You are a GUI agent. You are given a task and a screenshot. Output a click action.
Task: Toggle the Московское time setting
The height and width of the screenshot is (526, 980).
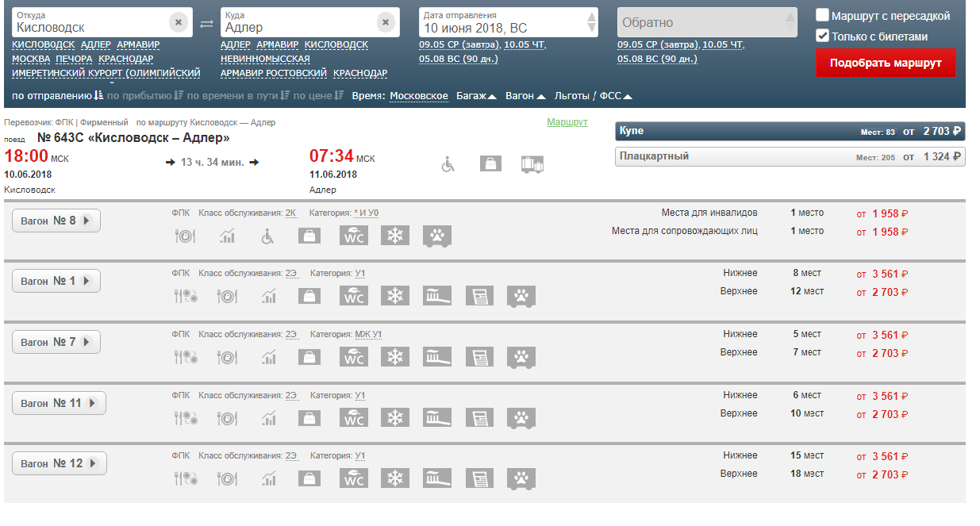point(418,96)
